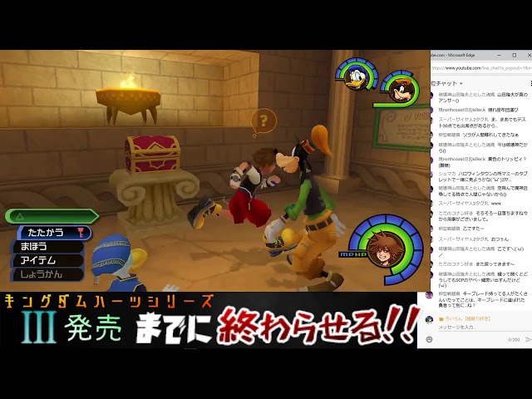This screenshot has height=399, width=532.
Task: Click the avatar beside the キーブレード message
Action: pyautogui.click(x=429, y=295)
